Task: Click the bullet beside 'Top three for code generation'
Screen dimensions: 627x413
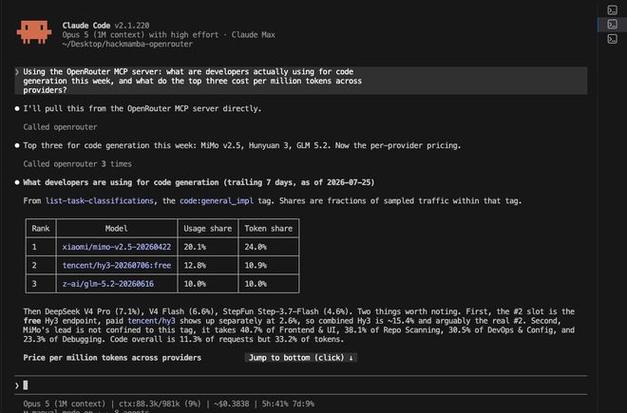Action: click(x=17, y=146)
